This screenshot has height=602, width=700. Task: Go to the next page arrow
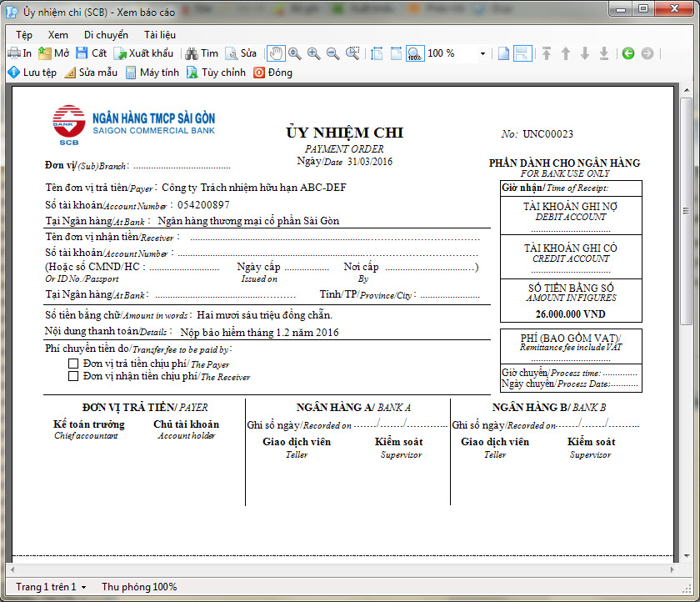585,53
